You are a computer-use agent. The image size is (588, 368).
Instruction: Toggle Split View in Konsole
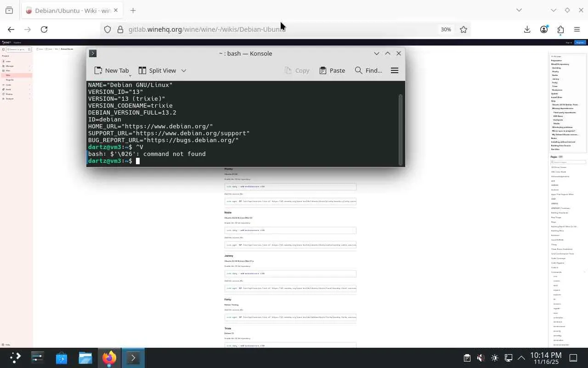[157, 70]
